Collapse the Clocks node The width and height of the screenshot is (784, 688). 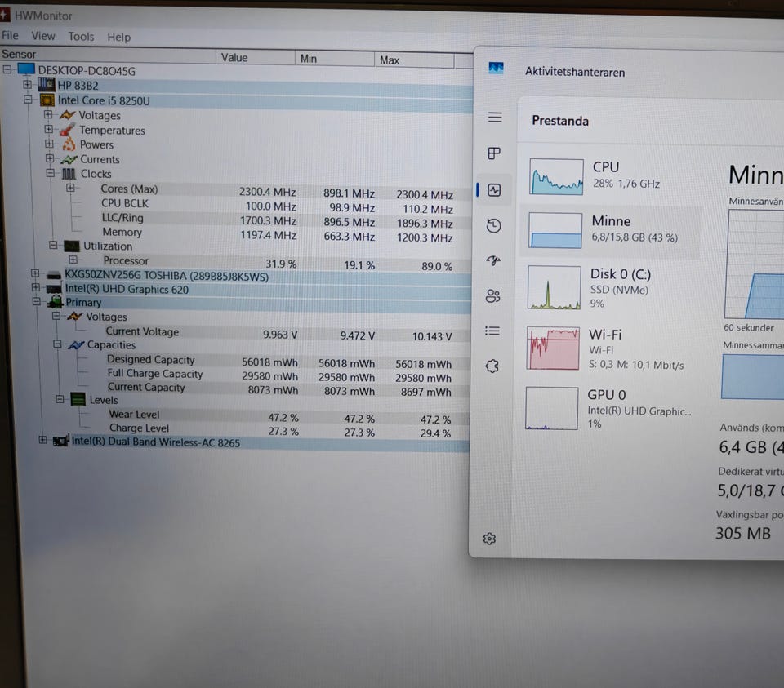pos(51,173)
